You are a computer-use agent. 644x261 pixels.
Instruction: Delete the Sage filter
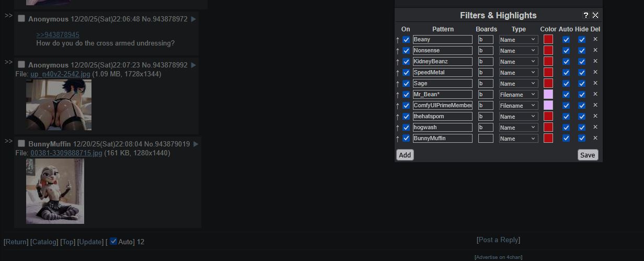pos(595,83)
